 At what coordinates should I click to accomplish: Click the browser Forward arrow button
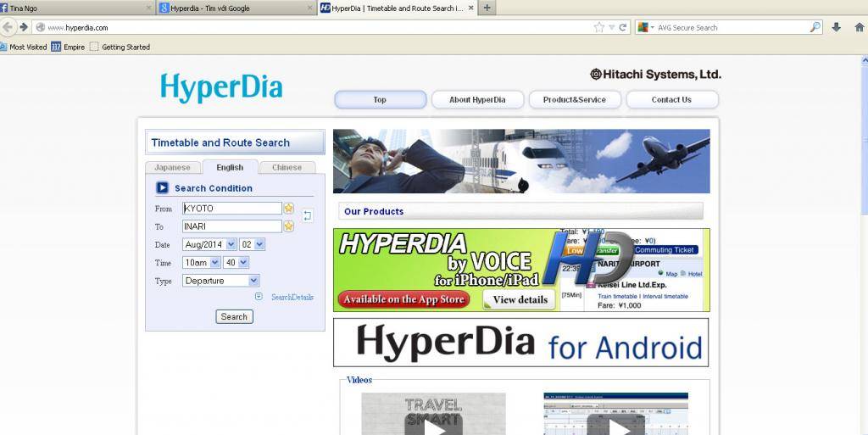[23, 27]
